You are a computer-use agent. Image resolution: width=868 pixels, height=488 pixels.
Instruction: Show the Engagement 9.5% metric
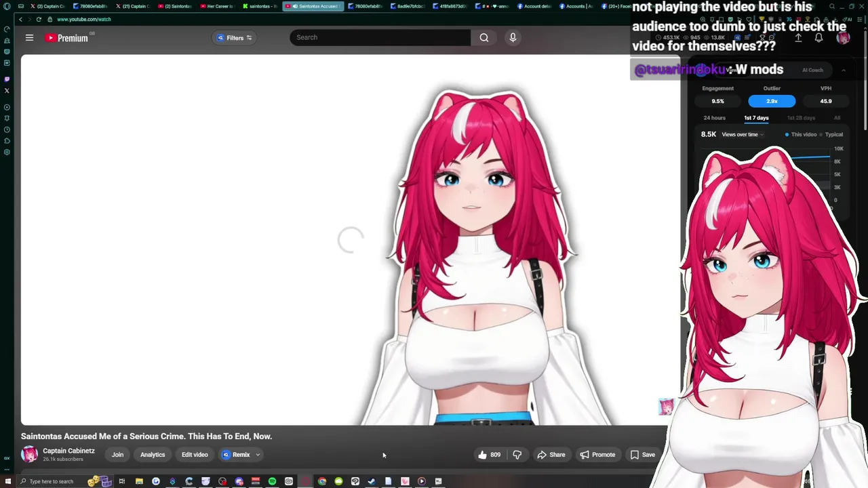pos(717,101)
